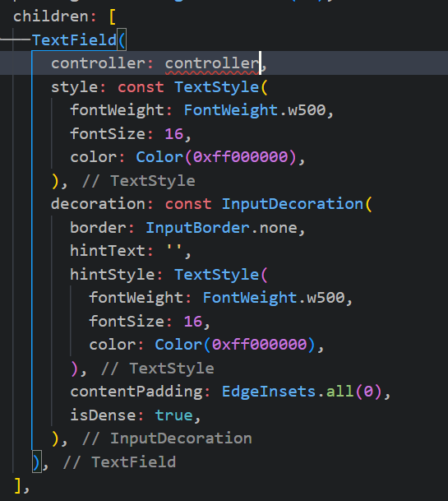This screenshot has width=448, height=501.
Task: Click EdgeInsets in contentPadding line
Action: [x=269, y=392]
